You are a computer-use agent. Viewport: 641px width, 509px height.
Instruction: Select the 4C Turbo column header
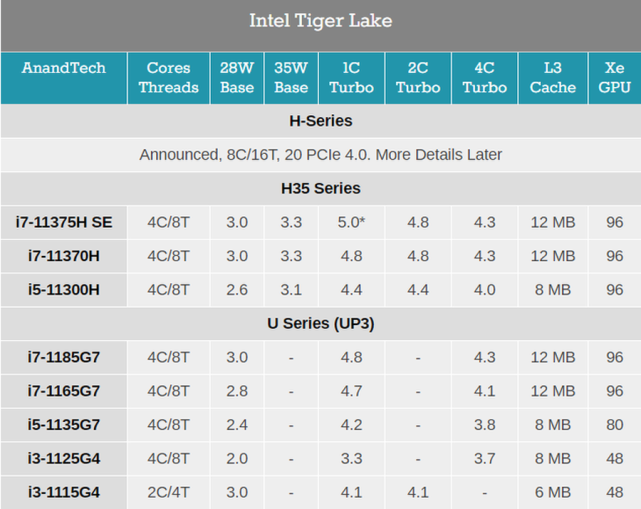tap(484, 77)
